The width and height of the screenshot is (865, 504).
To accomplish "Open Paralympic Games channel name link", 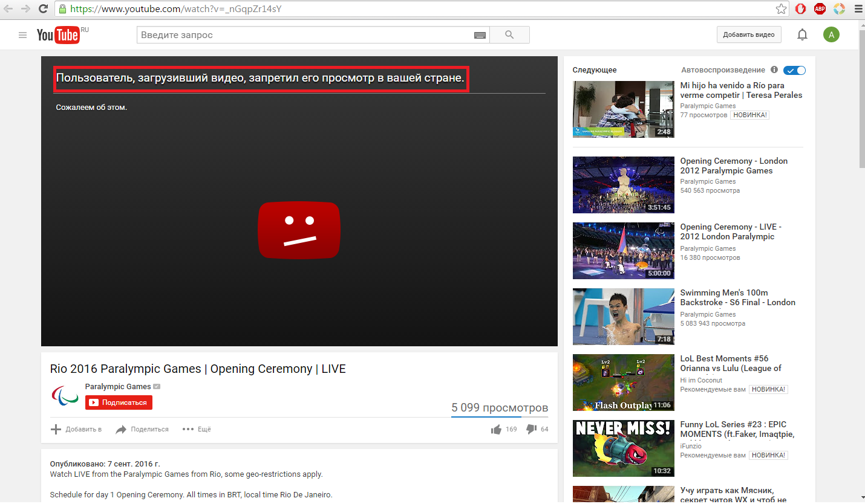I will 118,387.
